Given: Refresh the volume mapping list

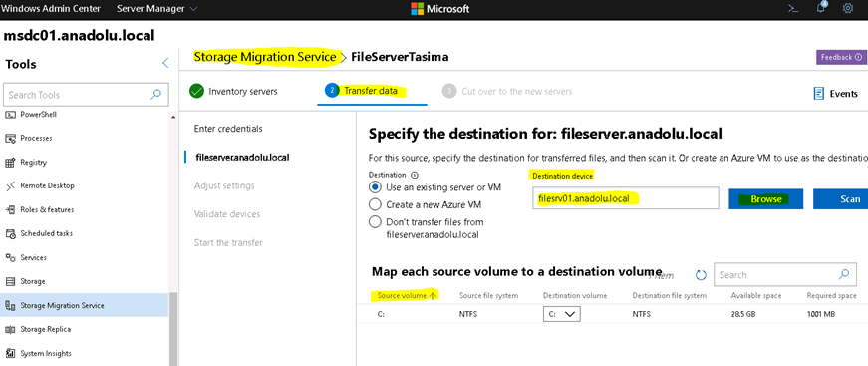Looking at the screenshot, I should pos(701,275).
